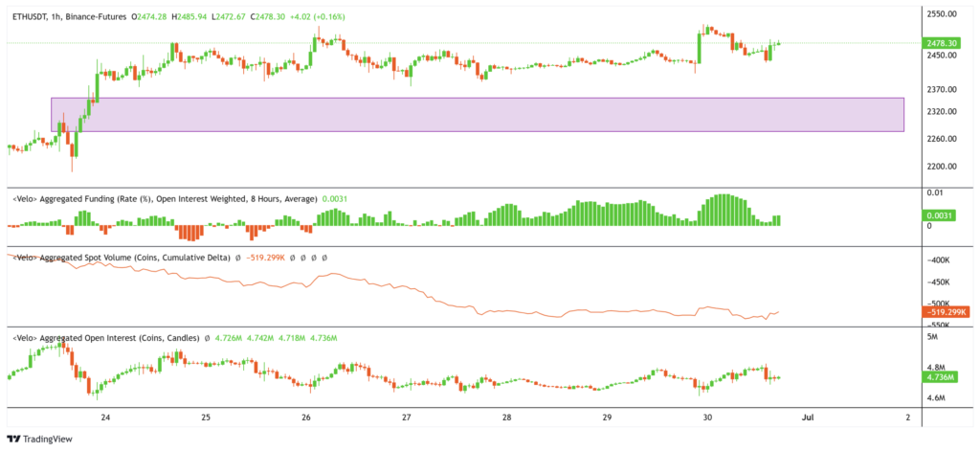Image resolution: width=980 pixels, height=451 pixels.
Task: Click the -450K spot volume axis label
Action: [939, 282]
